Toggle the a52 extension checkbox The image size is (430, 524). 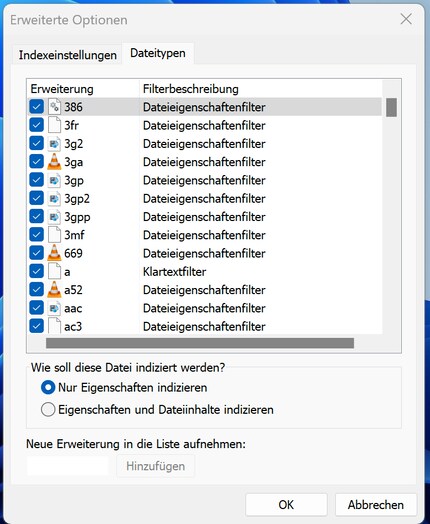pos(36,290)
